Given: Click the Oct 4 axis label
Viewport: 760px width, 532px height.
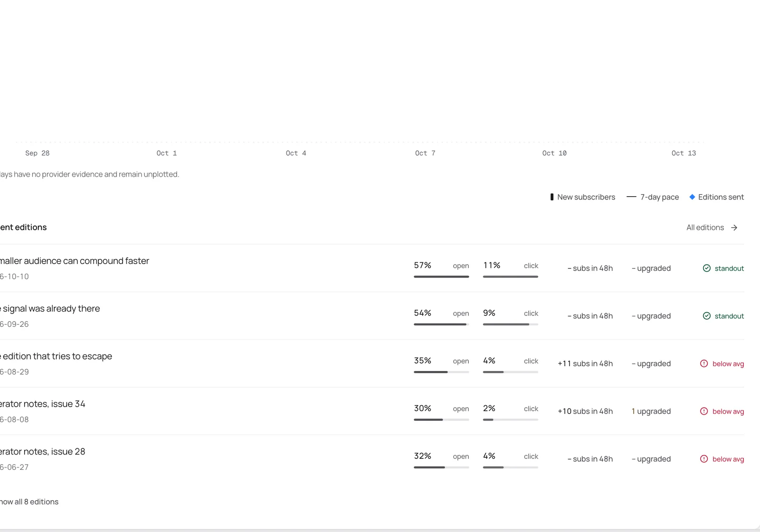Looking at the screenshot, I should (296, 153).
